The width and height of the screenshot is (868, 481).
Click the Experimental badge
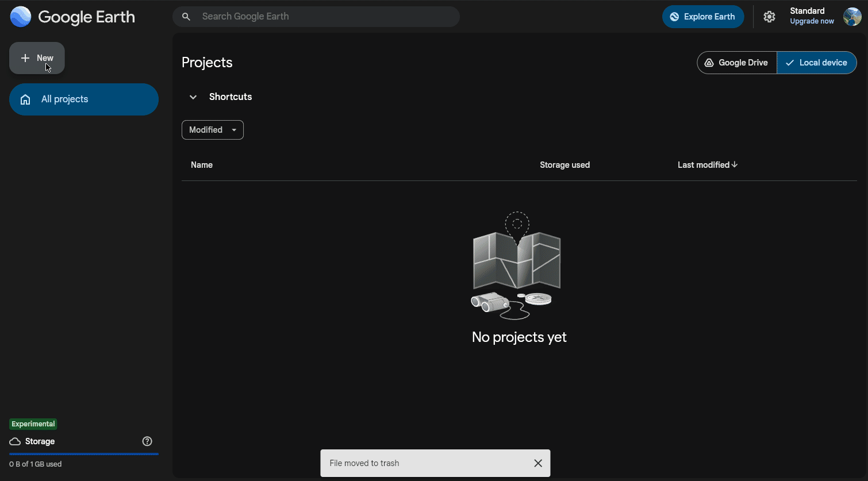click(x=33, y=424)
